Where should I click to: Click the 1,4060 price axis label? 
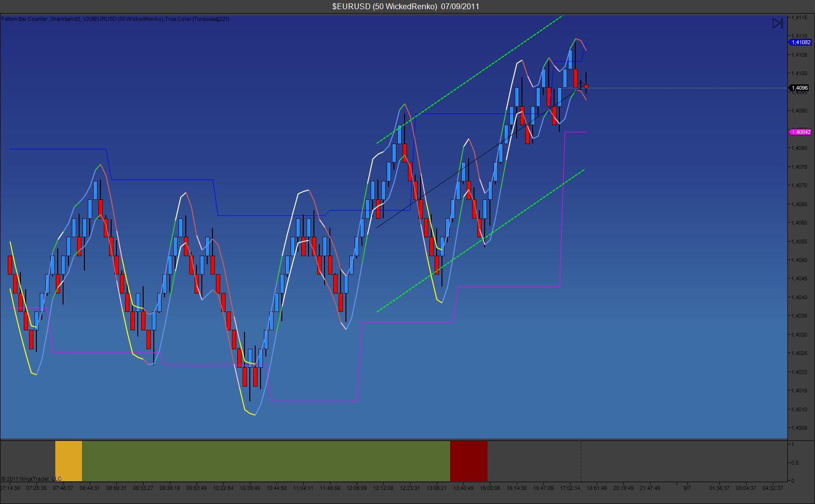(799, 223)
